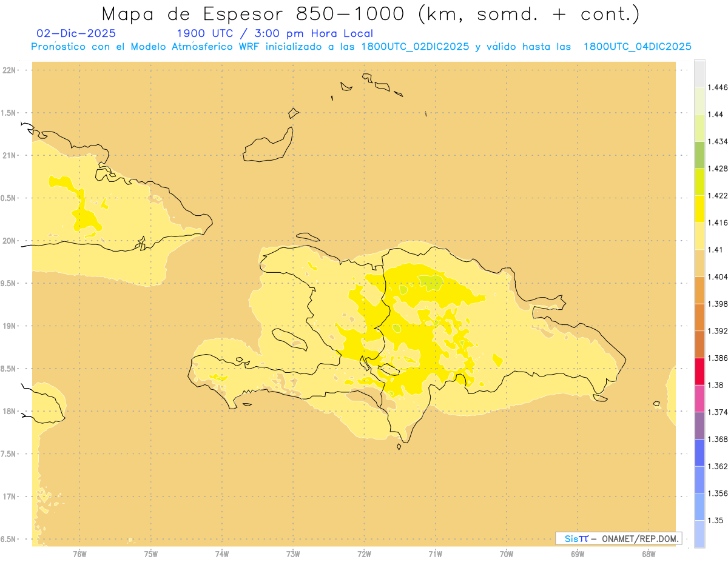The width and height of the screenshot is (728, 562).
Task: Click the longitude label "72W"
Action: (364, 554)
